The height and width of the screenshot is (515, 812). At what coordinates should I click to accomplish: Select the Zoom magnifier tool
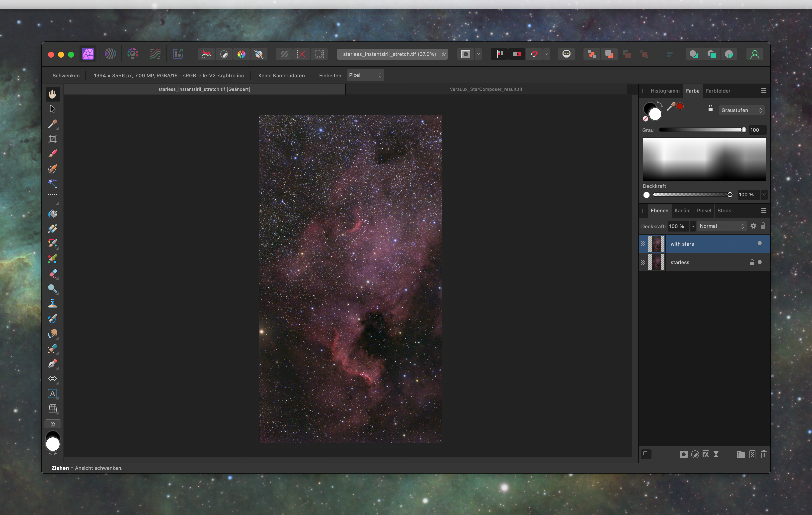(x=53, y=289)
